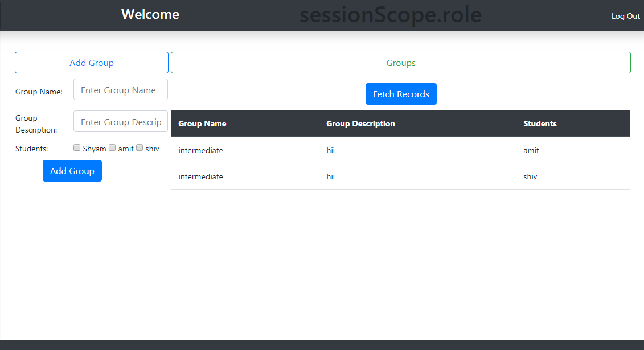This screenshot has height=350, width=644.
Task: Focus the Enter Group Description input field
Action: [x=121, y=121]
